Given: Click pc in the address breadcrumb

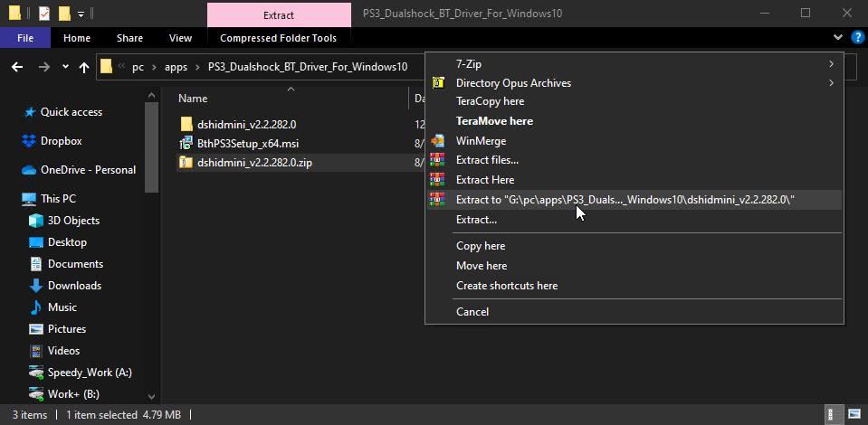Looking at the screenshot, I should (x=138, y=68).
